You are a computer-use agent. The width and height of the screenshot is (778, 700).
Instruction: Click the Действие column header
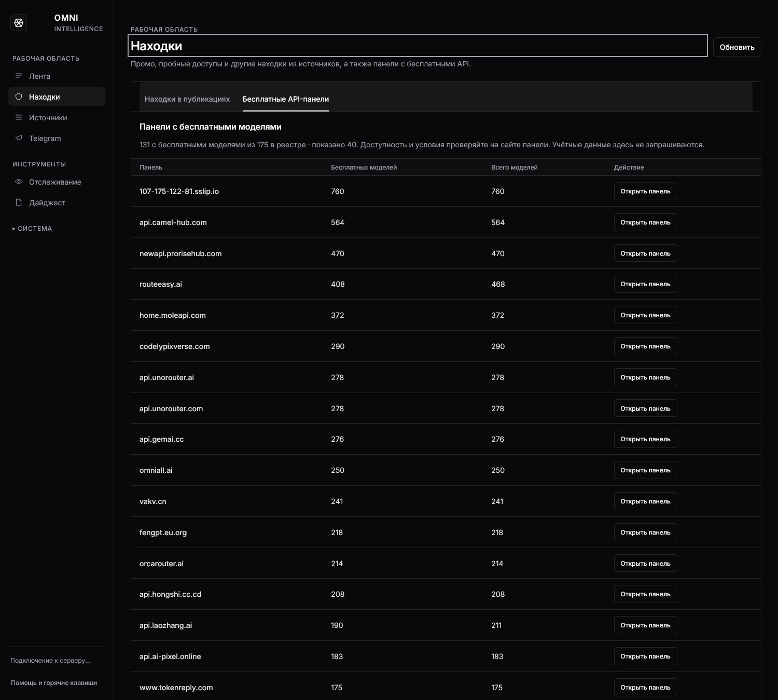coord(629,167)
